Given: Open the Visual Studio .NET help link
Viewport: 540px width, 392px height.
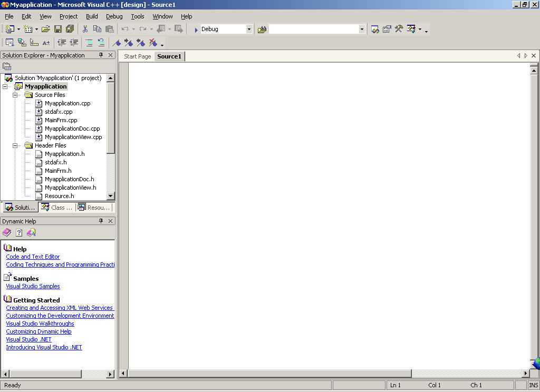Looking at the screenshot, I should 29,340.
